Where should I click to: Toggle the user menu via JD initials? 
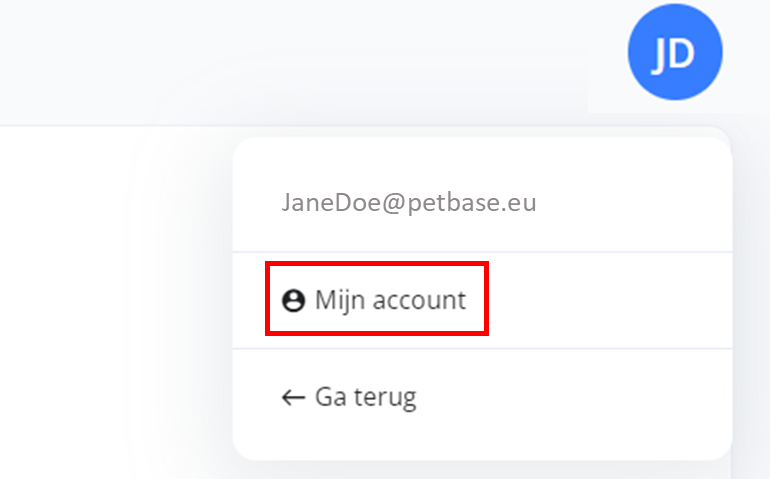tap(675, 52)
